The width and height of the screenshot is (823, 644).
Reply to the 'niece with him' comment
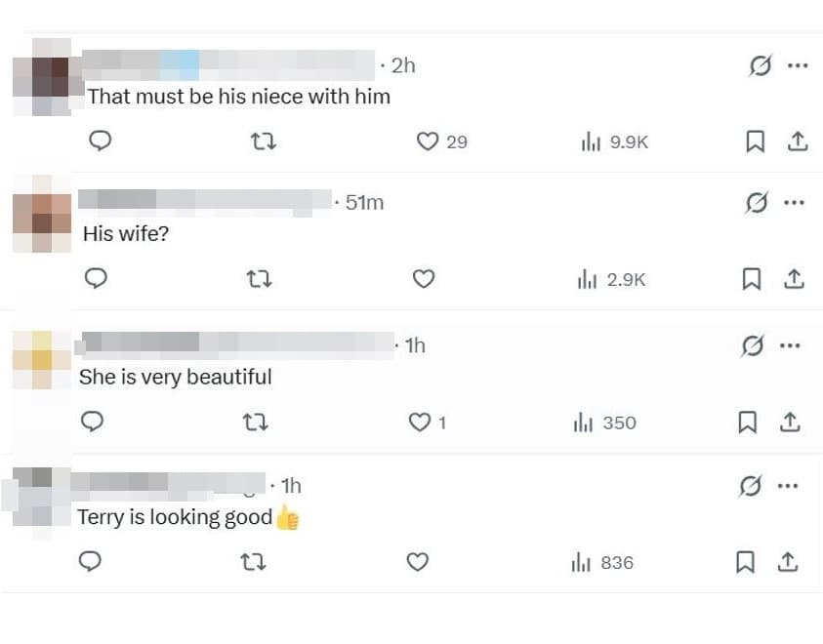(x=100, y=141)
